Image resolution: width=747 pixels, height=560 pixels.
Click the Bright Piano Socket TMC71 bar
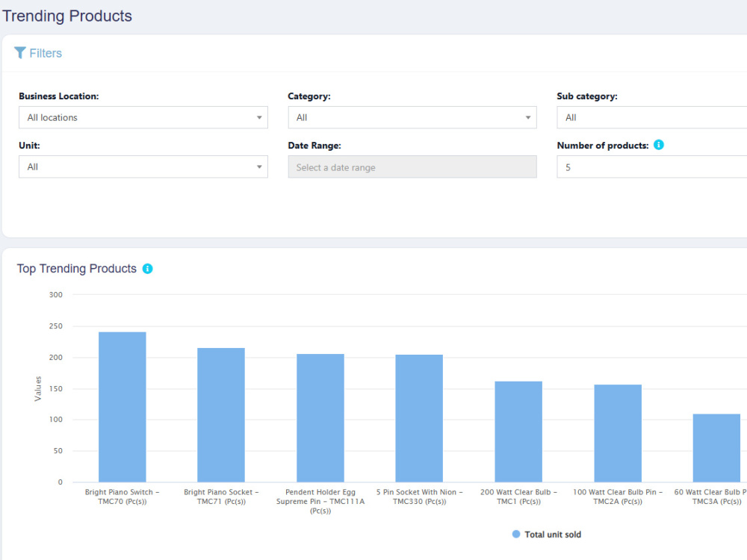tap(221, 414)
